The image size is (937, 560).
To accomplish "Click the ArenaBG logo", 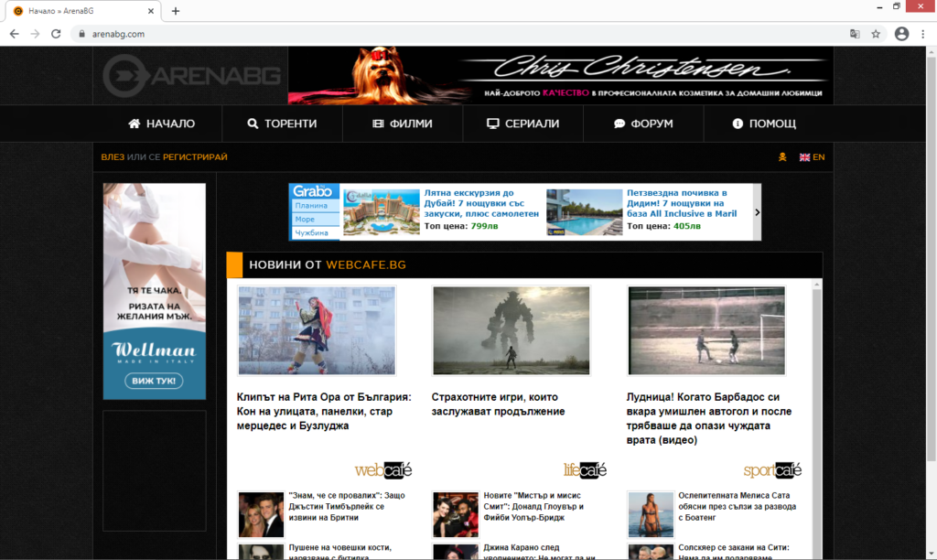I will point(191,76).
